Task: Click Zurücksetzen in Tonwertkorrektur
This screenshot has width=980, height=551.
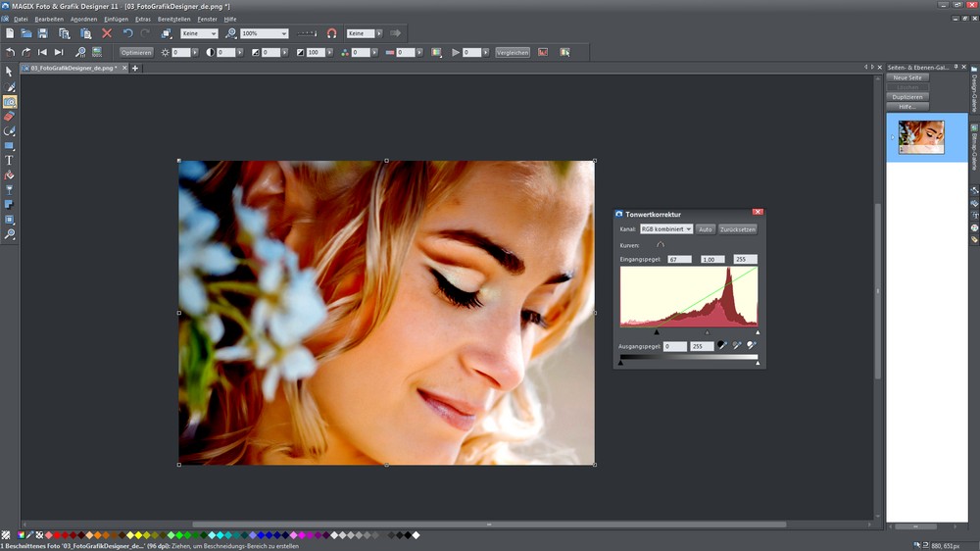Action: (x=738, y=229)
